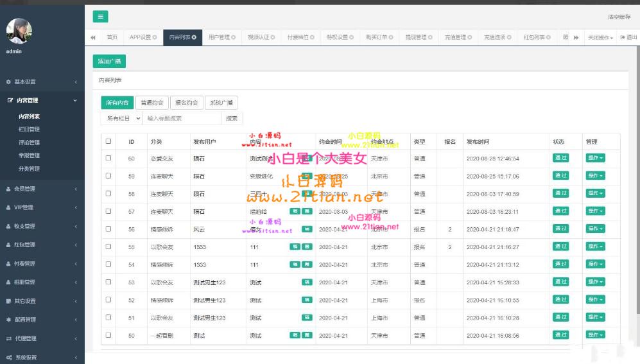Tick the checkbox for row ID 56
The image size is (640, 364).
[108, 229]
